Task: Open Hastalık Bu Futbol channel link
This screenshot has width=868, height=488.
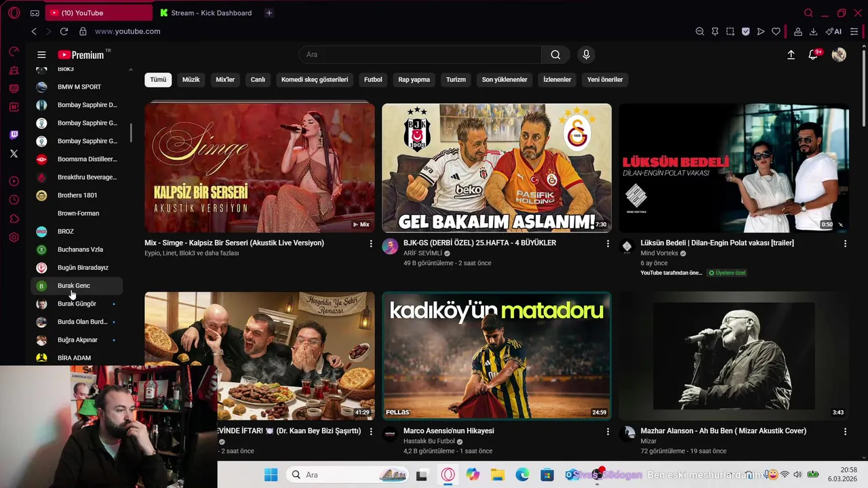Action: [429, 441]
